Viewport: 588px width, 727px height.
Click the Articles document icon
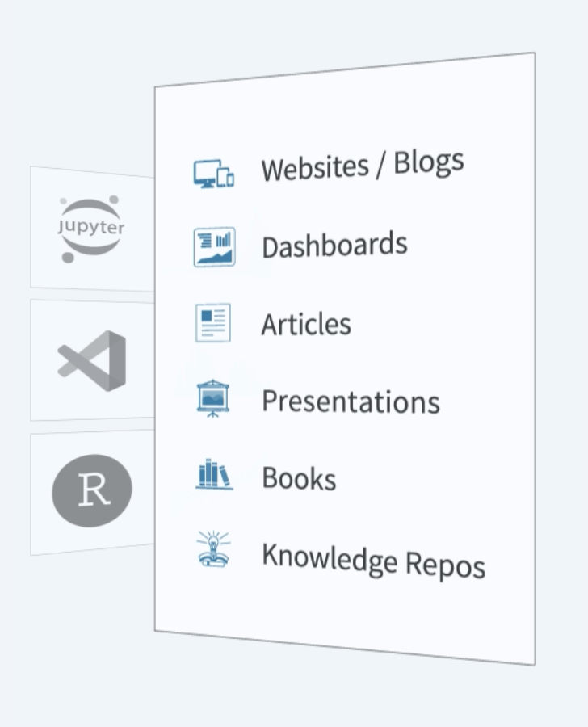pyautogui.click(x=213, y=322)
